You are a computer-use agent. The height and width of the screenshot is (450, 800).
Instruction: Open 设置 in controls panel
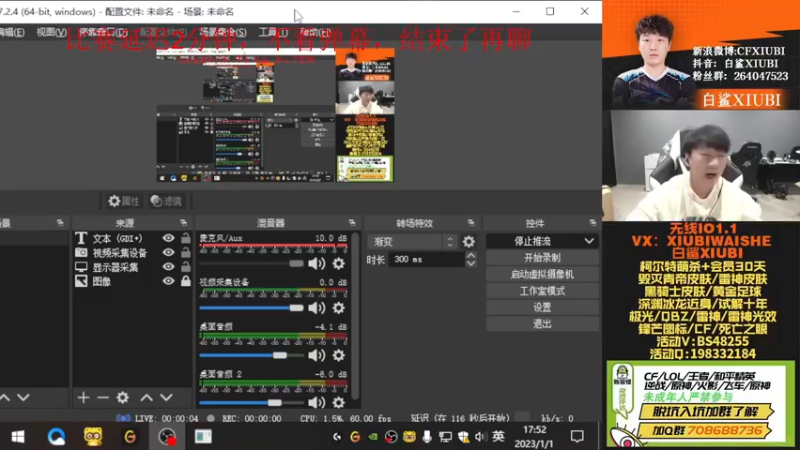click(542, 307)
